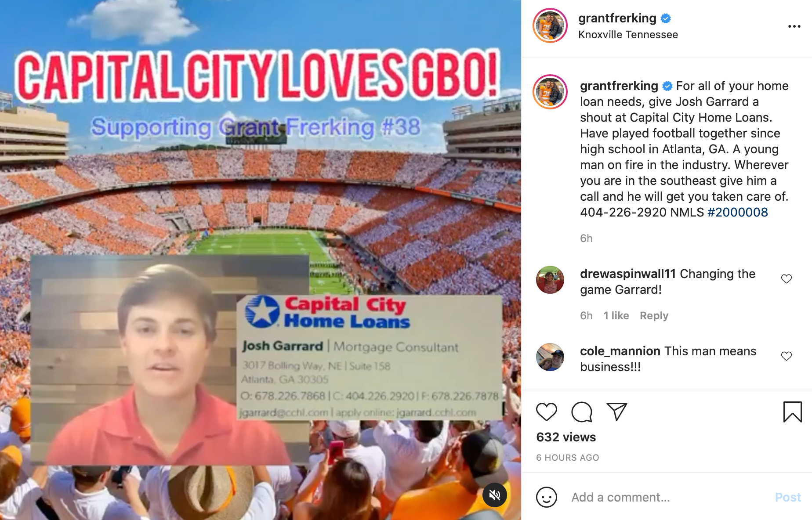
Task: View grantfrerking story avatar in header
Action: point(550,25)
